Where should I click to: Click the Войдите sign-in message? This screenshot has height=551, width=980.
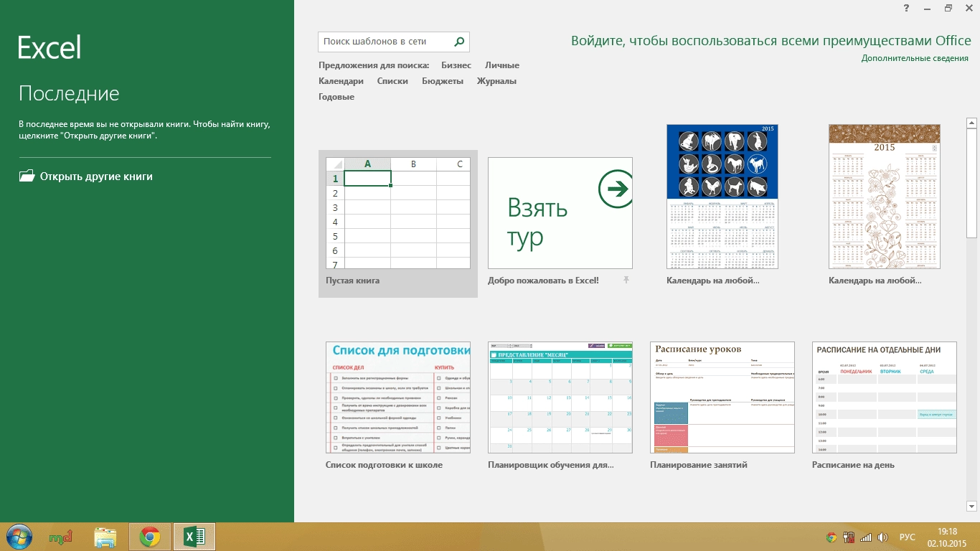[x=771, y=40]
